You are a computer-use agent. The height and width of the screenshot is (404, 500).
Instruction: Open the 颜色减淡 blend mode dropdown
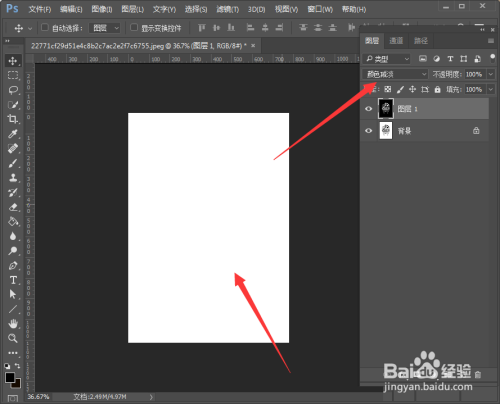coord(395,74)
